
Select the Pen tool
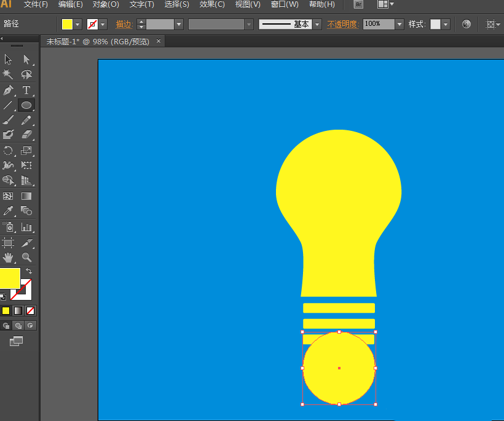(8, 90)
